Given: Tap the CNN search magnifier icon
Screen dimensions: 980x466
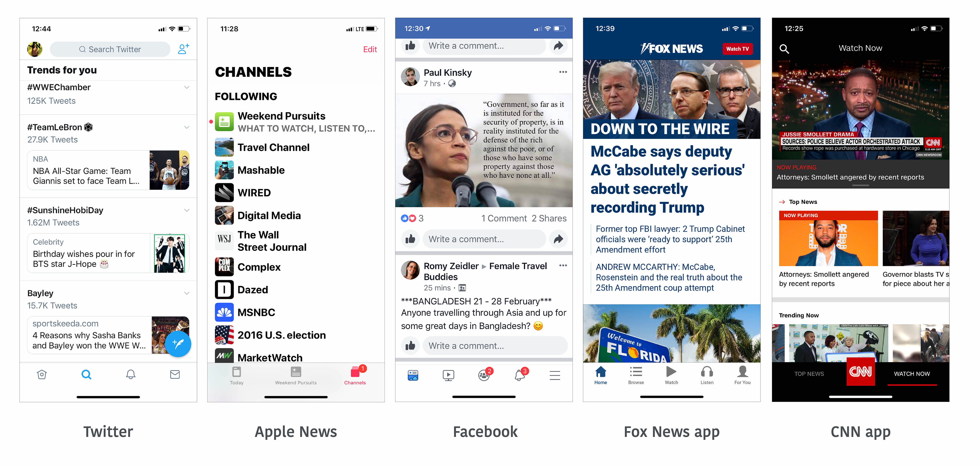Looking at the screenshot, I should 784,49.
